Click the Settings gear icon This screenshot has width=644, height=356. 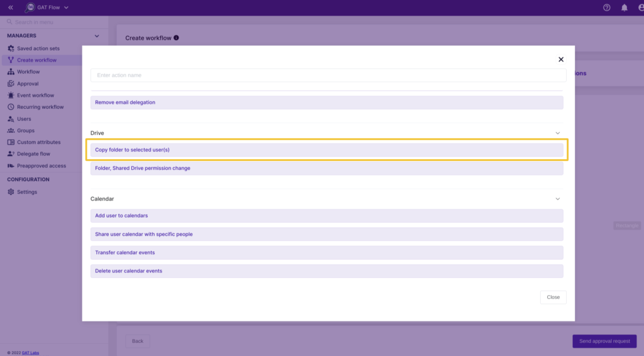point(11,192)
